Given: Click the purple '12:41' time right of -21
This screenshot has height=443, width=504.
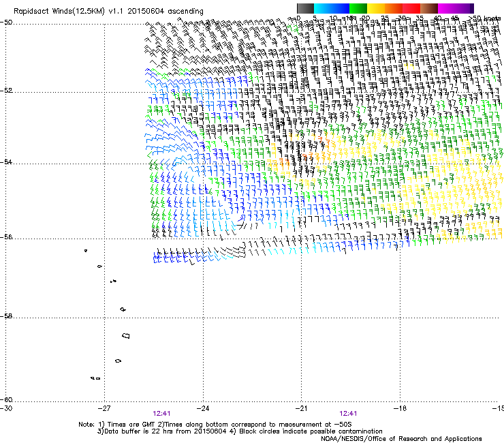Looking at the screenshot, I should tap(348, 414).
